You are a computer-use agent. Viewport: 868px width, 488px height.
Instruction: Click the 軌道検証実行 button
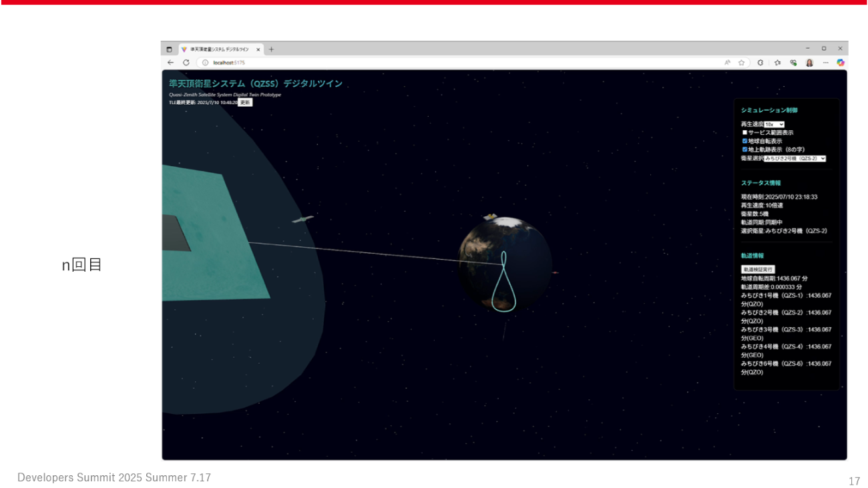click(758, 270)
